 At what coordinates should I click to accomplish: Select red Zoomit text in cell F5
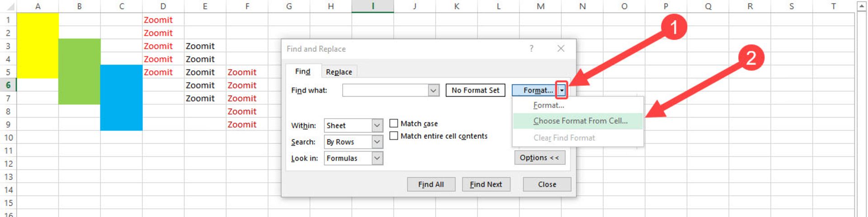coord(242,72)
